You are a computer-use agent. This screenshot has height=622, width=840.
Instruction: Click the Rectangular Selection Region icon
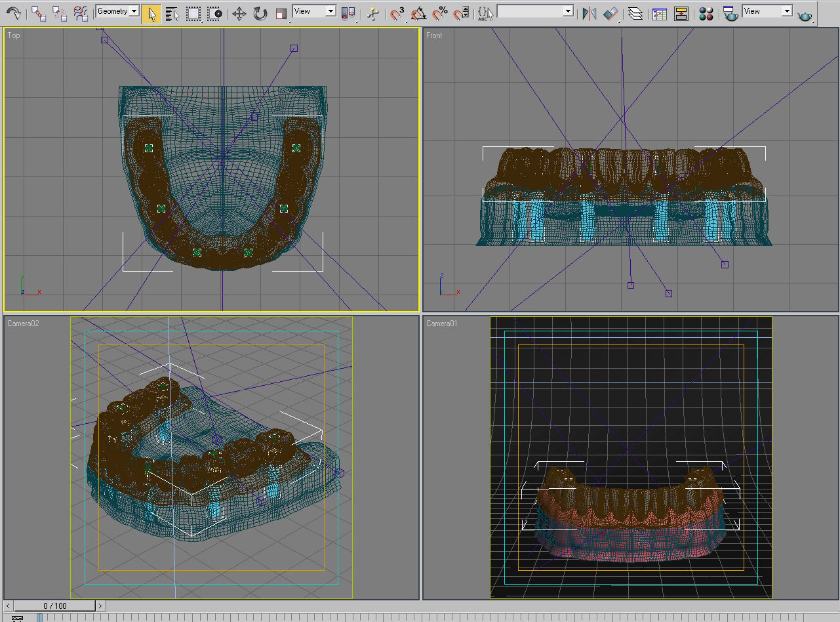(193, 13)
